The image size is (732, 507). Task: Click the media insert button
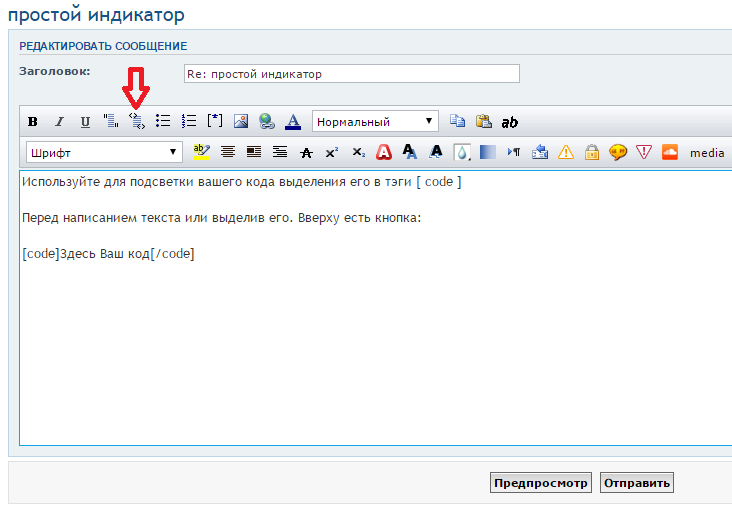(707, 152)
